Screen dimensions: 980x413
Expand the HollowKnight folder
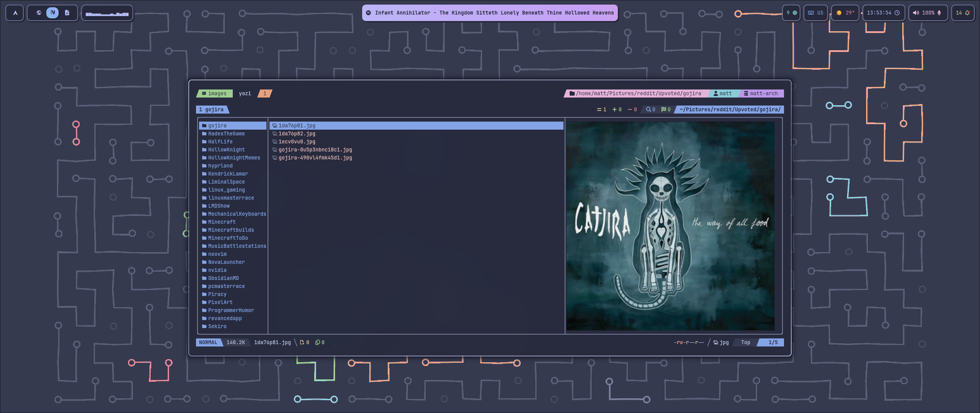pyautogui.click(x=226, y=150)
